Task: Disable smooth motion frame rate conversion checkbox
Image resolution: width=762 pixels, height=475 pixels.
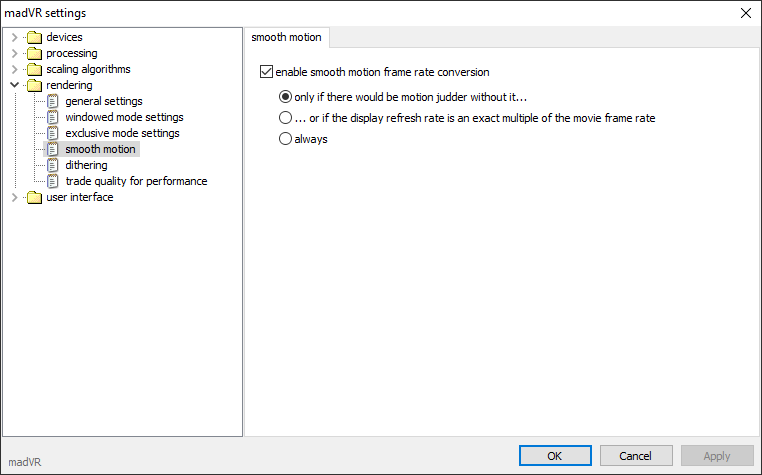Action: [x=266, y=72]
